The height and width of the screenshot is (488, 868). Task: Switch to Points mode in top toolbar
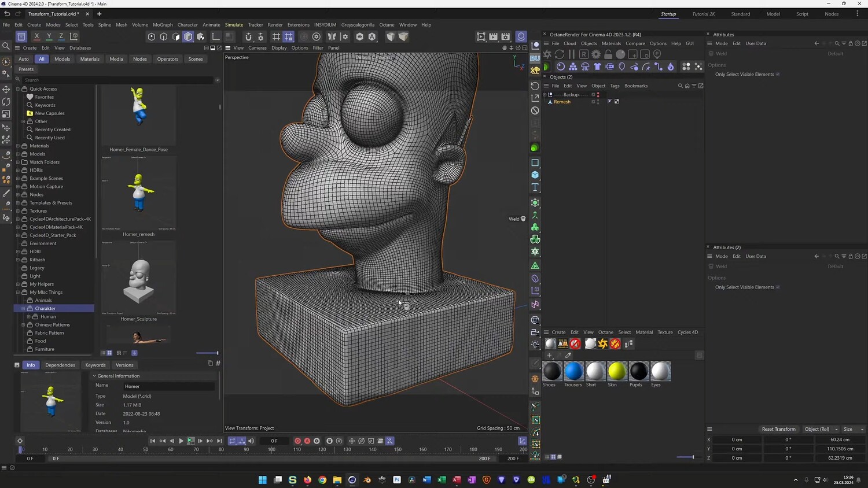[x=152, y=36]
